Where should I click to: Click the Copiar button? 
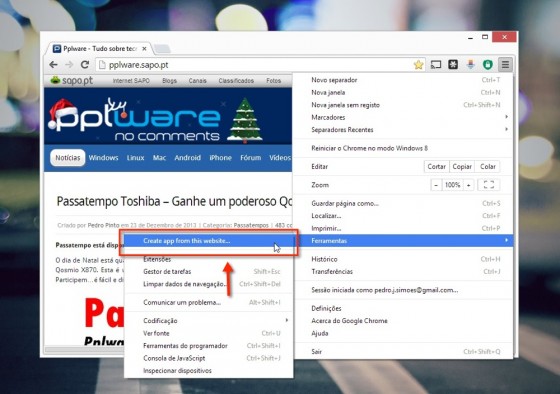(462, 166)
